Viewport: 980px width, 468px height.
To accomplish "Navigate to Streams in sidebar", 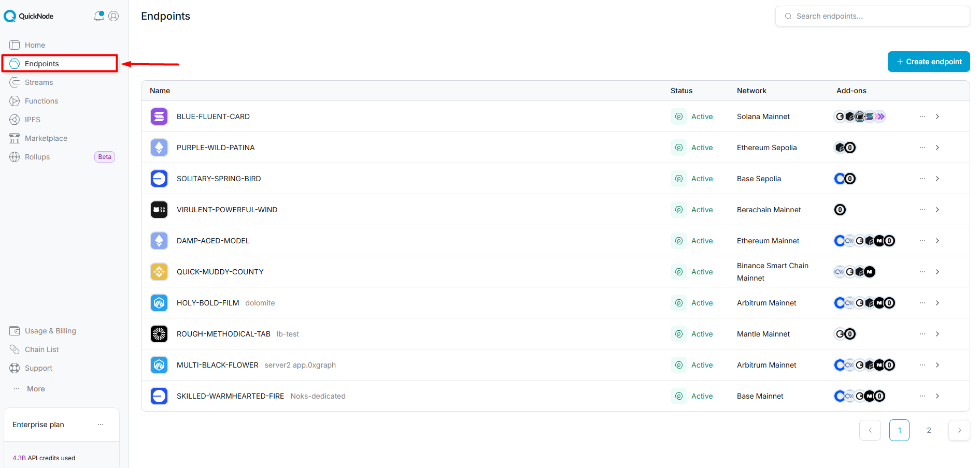I will pos(39,82).
